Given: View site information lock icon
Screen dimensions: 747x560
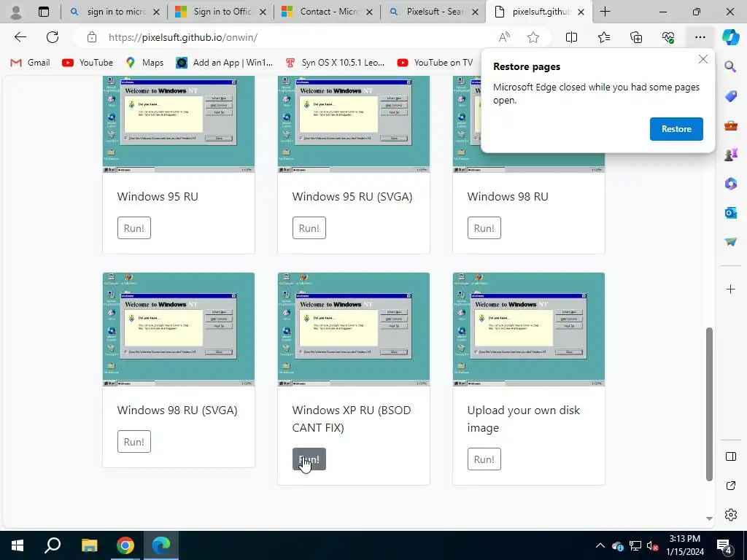Looking at the screenshot, I should 91,37.
